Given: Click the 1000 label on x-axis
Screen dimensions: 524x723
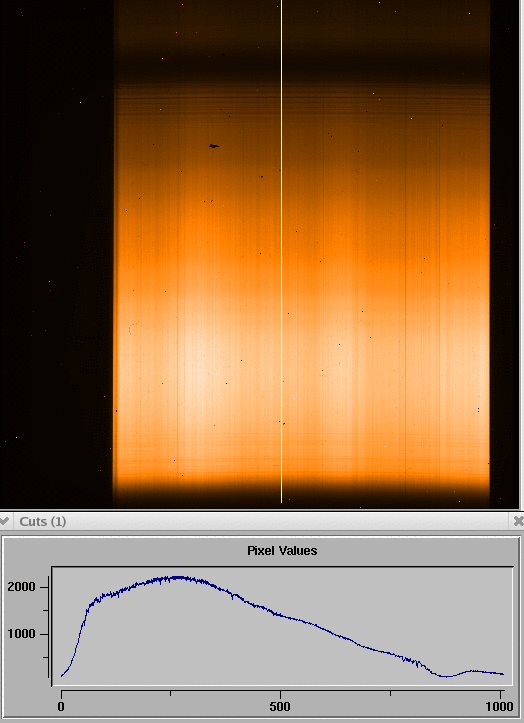Looking at the screenshot, I should [x=500, y=706].
